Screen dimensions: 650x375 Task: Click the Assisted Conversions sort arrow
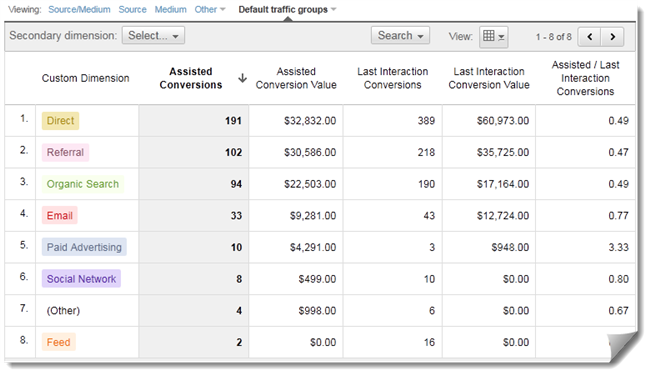(x=243, y=78)
